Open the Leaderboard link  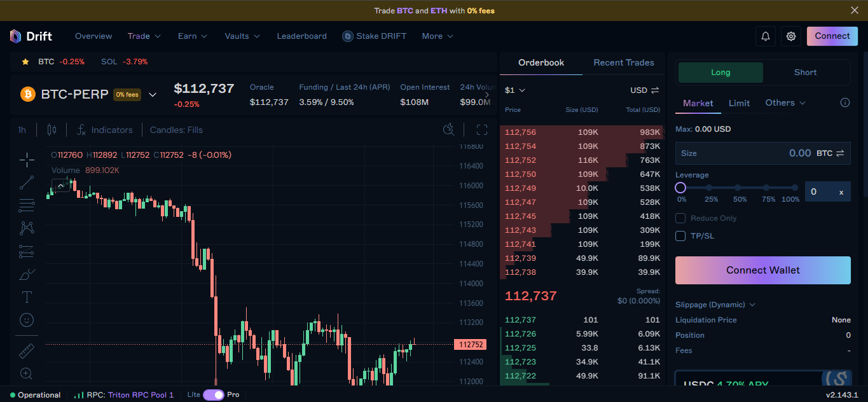click(x=301, y=36)
